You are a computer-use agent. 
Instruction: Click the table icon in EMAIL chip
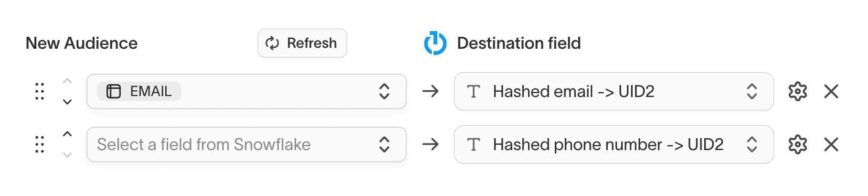tap(114, 91)
